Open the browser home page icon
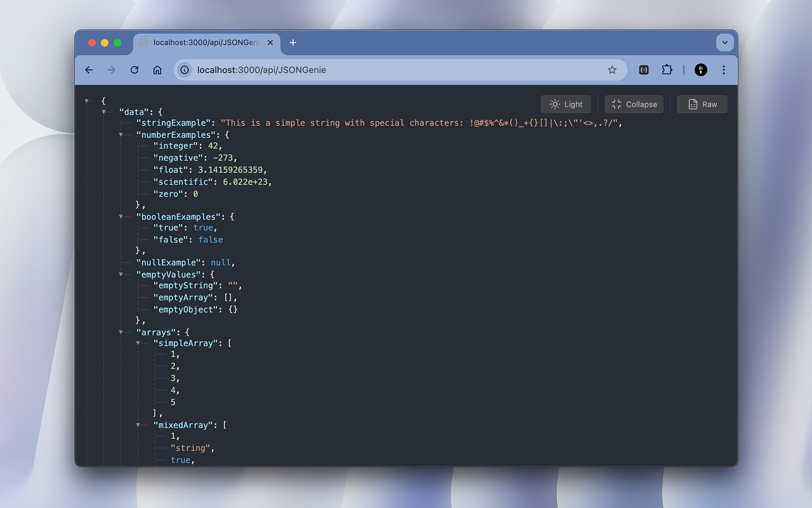Screen dimensions: 812x508 [x=157, y=70]
